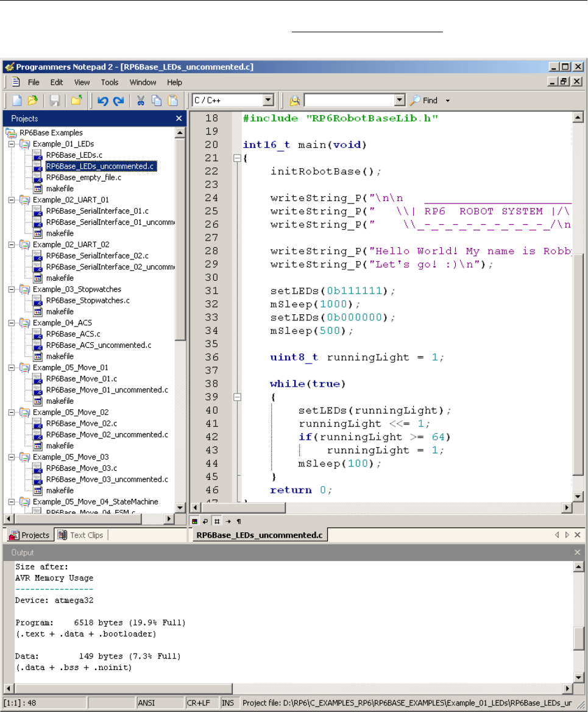Click the Save disk icon

click(55, 100)
